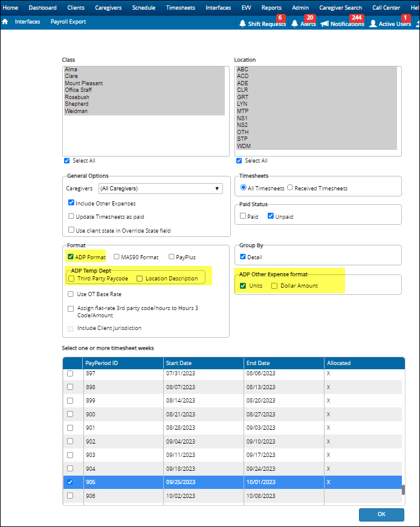Open the Interfaces menu
420x527 pixels.
pyautogui.click(x=218, y=7)
